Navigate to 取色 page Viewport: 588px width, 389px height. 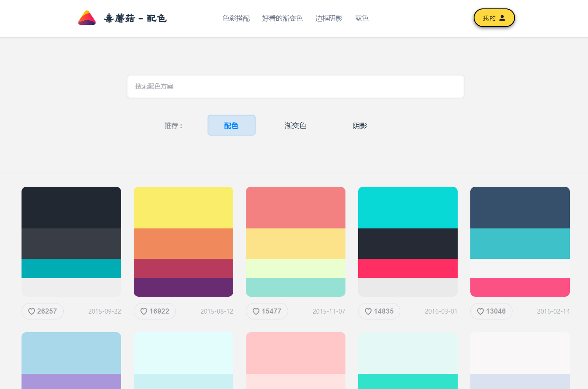coord(361,19)
